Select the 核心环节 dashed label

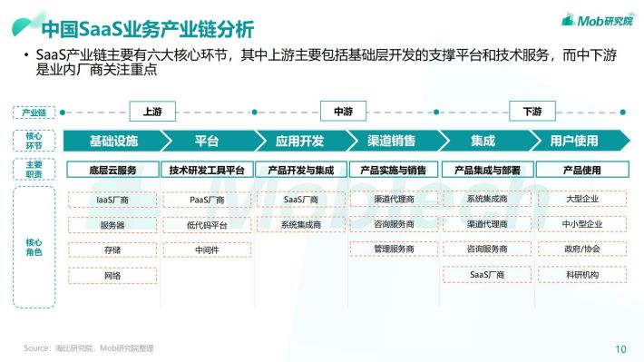(x=34, y=141)
